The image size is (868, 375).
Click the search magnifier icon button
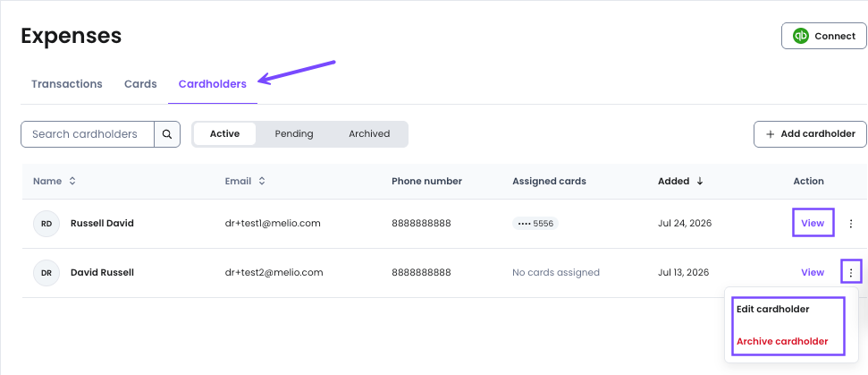point(167,134)
